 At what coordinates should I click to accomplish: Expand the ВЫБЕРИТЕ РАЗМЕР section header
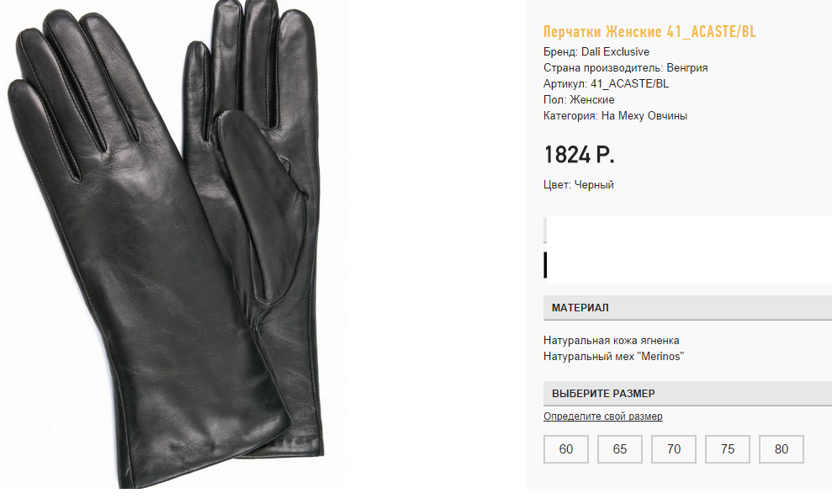[x=687, y=394]
